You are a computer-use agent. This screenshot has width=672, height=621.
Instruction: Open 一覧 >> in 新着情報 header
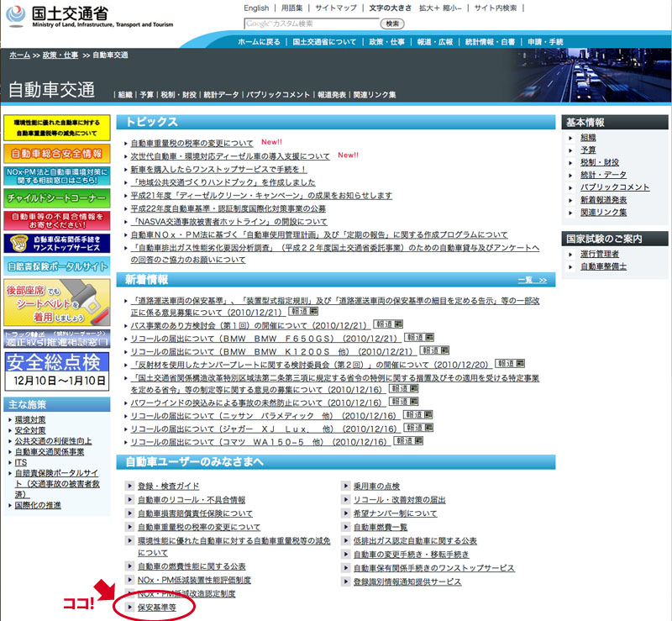(x=532, y=280)
